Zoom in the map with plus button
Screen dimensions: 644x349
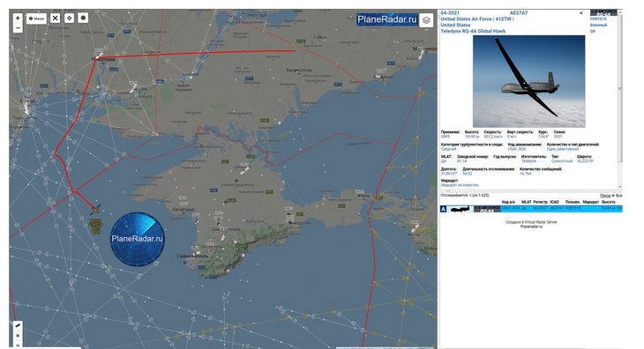(x=18, y=18)
